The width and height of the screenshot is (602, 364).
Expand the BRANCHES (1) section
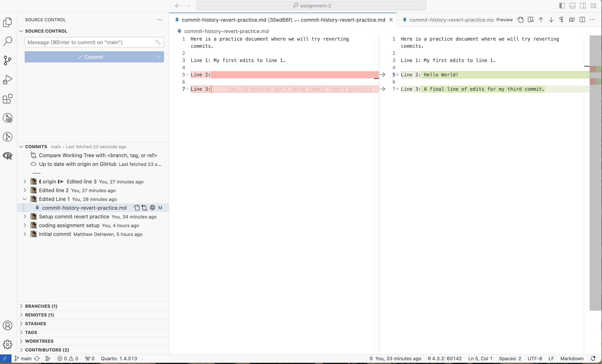[41, 306]
